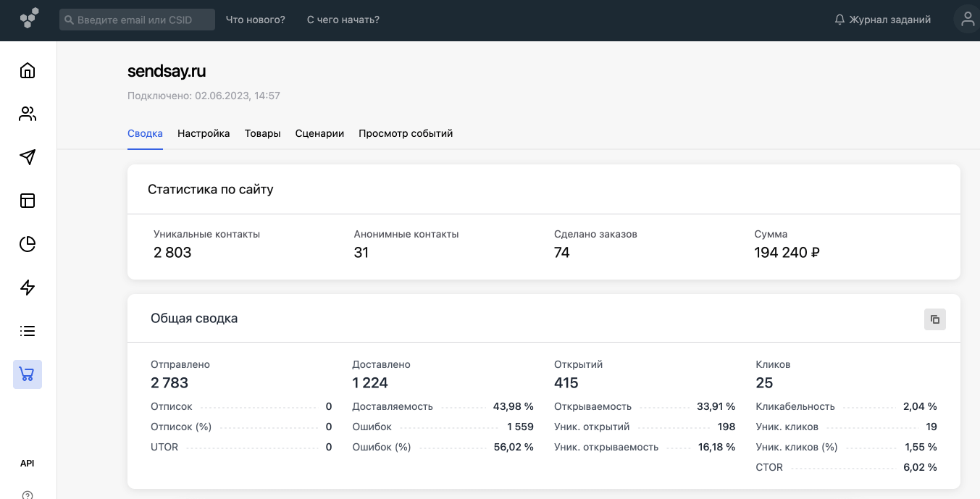Select the shopping cart sidebar icon

coord(28,374)
